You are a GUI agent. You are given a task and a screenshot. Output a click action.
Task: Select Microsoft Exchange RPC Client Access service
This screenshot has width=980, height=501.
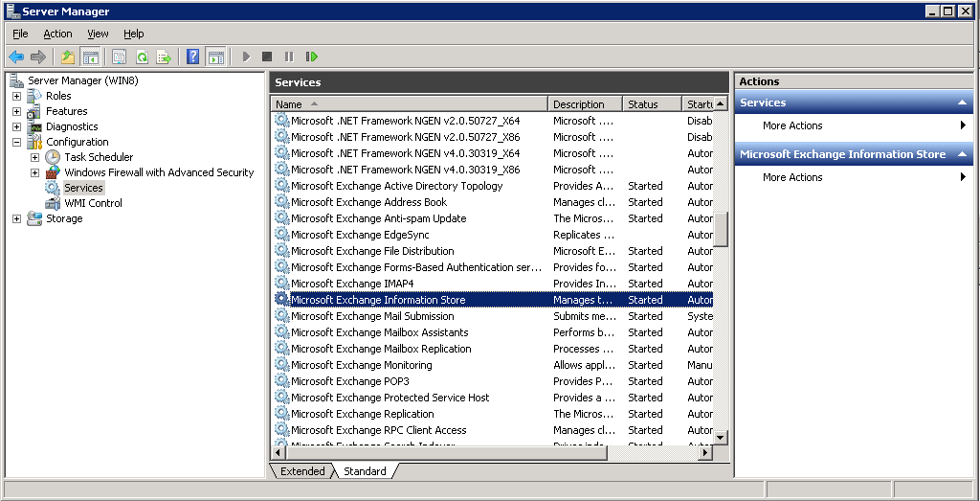(378, 430)
